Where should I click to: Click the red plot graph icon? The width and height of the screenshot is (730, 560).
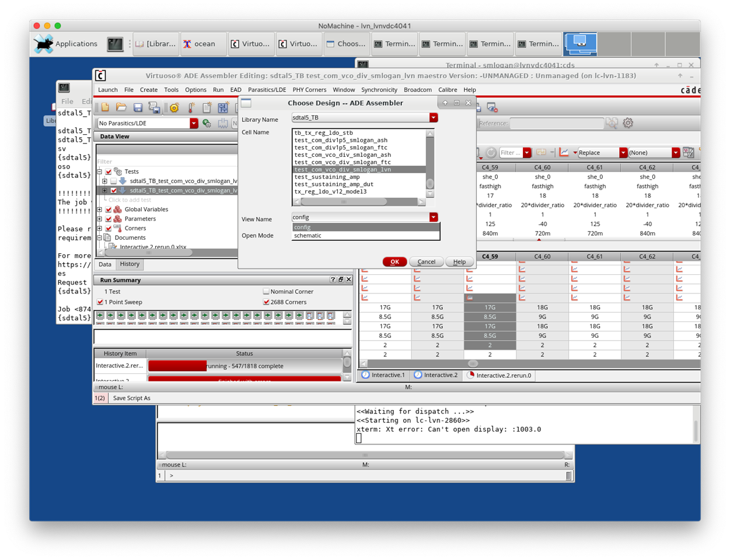[564, 153]
